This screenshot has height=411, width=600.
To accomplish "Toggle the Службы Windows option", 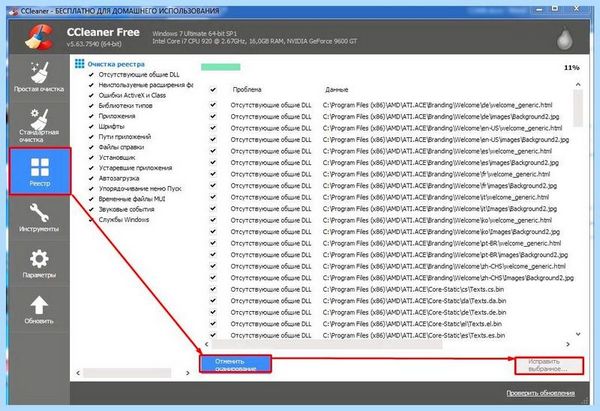I will (x=91, y=220).
